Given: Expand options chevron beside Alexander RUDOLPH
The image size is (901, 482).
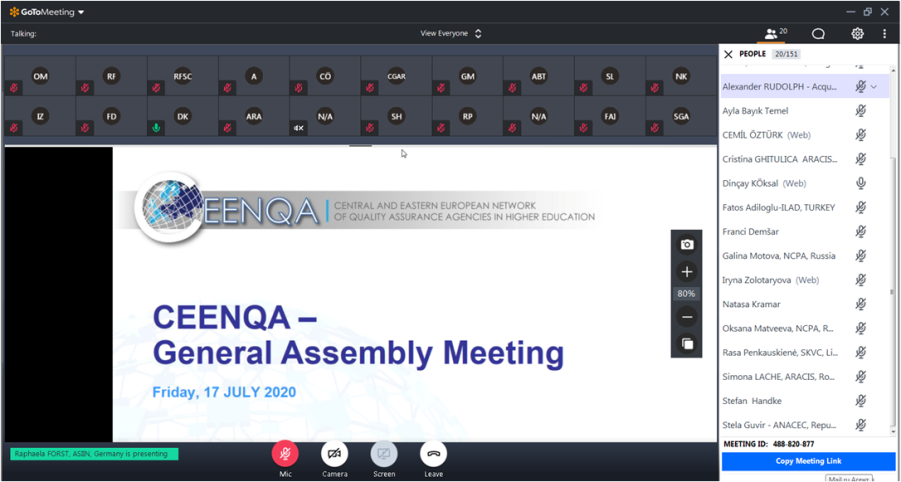Looking at the screenshot, I should tap(874, 87).
